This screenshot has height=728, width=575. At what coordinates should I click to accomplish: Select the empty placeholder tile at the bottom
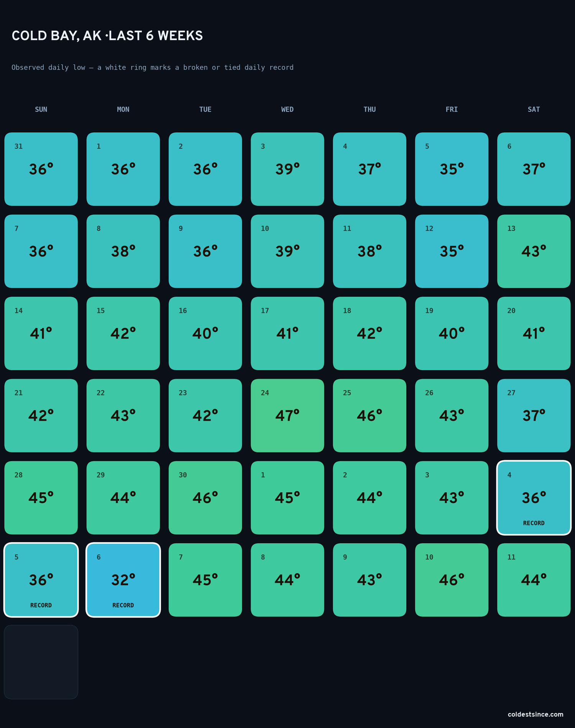coord(41,662)
